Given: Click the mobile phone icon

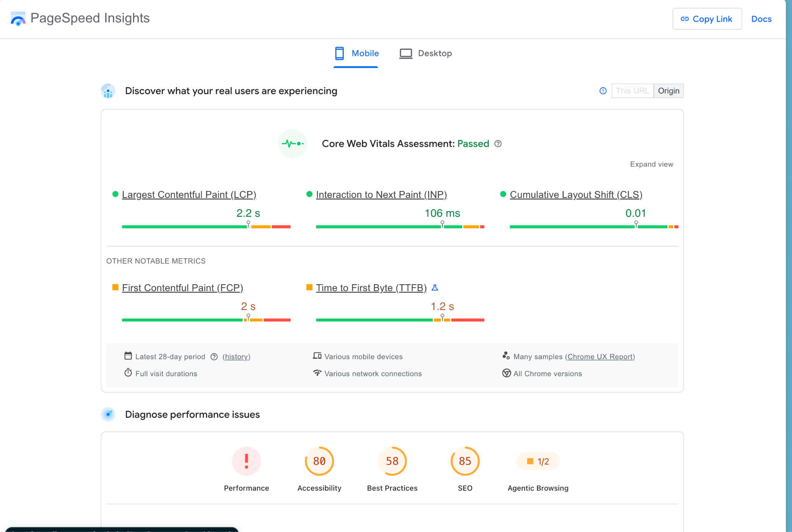Looking at the screenshot, I should [339, 53].
